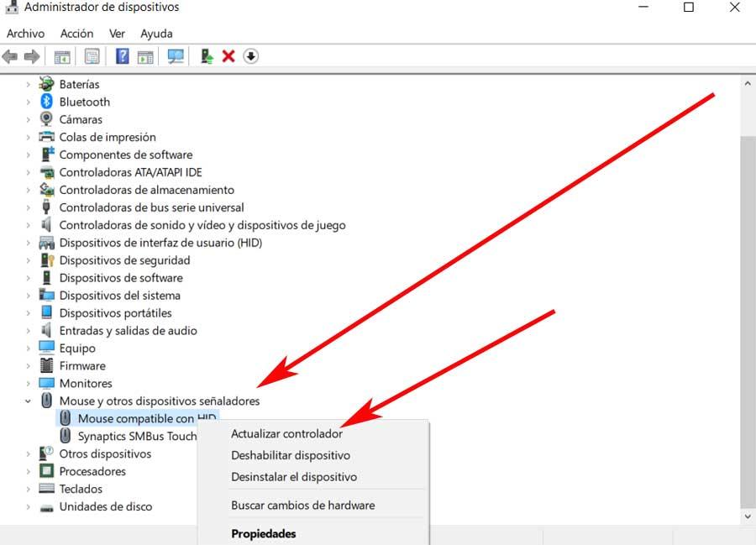Expand the Entradas y salidas de audio category
The width and height of the screenshot is (756, 545).
(28, 331)
